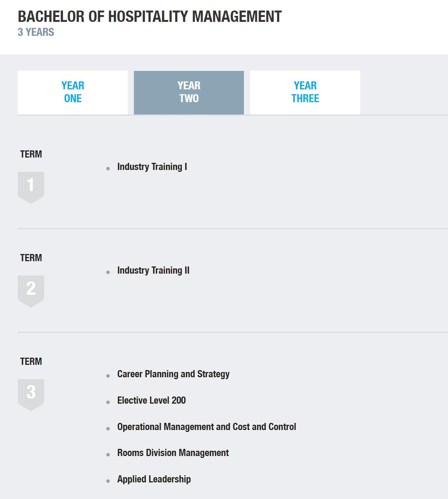Image resolution: width=448 pixels, height=499 pixels.
Task: Select Rooms Division Management course
Action: click(x=173, y=453)
